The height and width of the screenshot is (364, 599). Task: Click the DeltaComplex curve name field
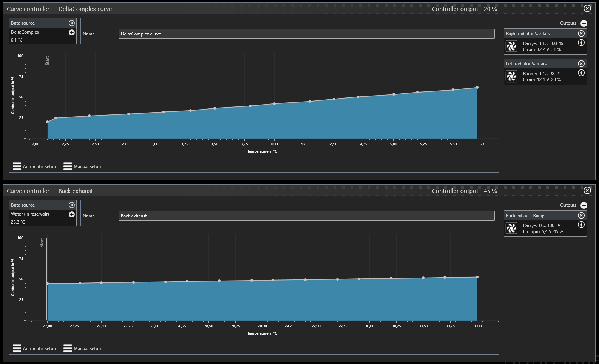click(306, 34)
